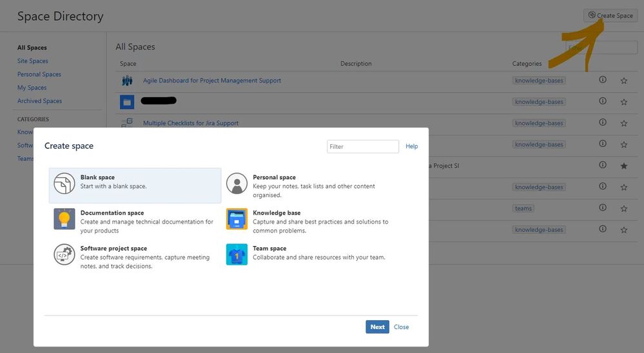Select the Team space title text
Image resolution: width=644 pixels, height=353 pixels.
click(269, 249)
